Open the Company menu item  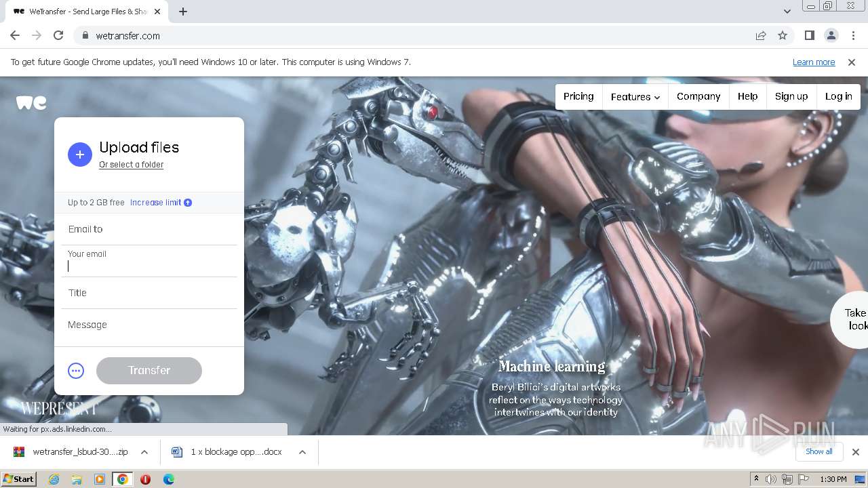point(698,97)
